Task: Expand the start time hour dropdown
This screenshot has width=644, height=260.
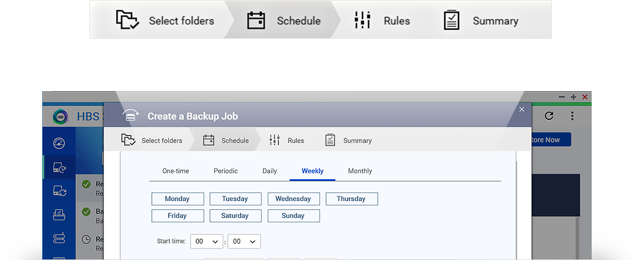Action: coord(206,241)
